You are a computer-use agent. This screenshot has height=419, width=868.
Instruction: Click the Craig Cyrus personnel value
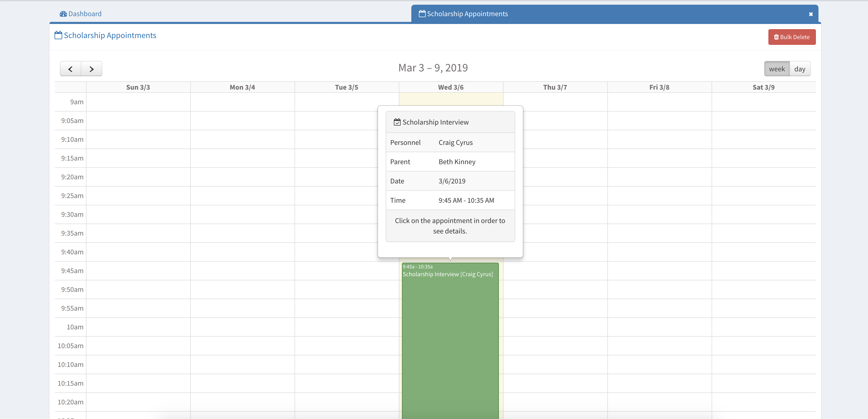click(456, 143)
